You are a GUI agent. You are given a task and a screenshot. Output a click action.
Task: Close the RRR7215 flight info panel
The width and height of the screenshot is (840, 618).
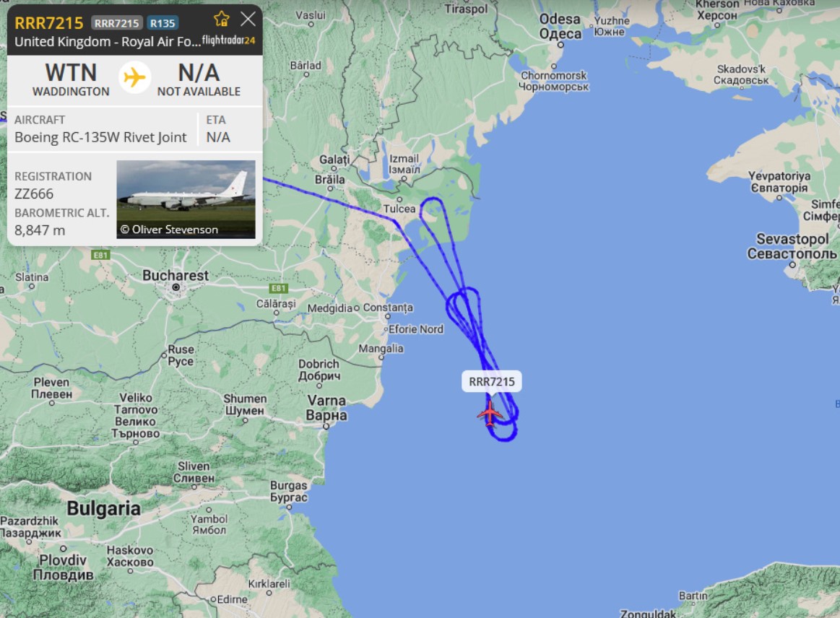click(x=248, y=19)
